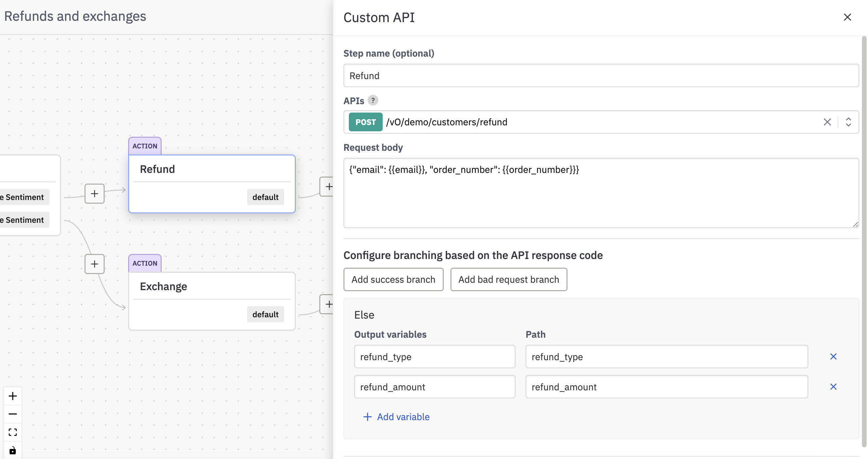The image size is (868, 459).
Task: Click the Request body resize handle
Action: [855, 224]
